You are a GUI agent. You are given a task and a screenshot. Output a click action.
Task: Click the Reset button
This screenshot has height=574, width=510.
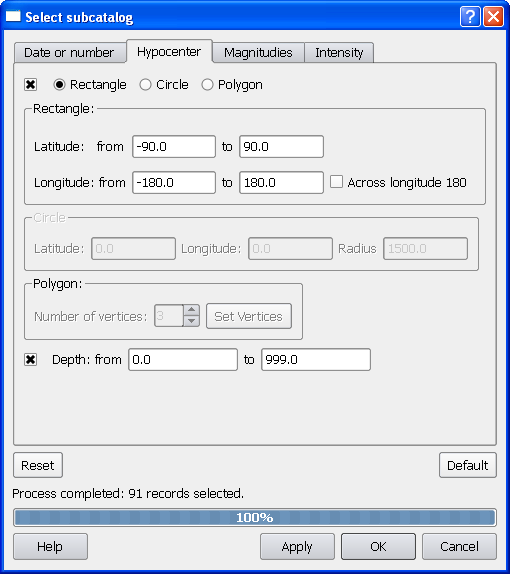[x=38, y=465]
